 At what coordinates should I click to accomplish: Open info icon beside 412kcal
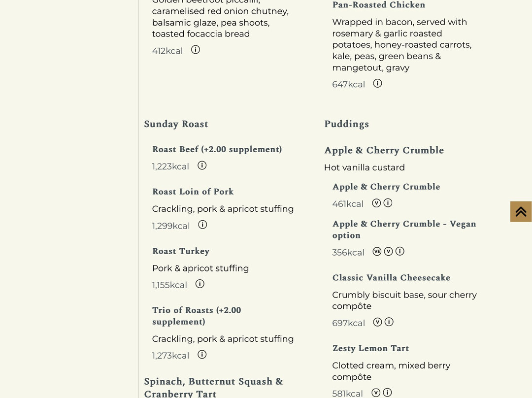(x=196, y=50)
